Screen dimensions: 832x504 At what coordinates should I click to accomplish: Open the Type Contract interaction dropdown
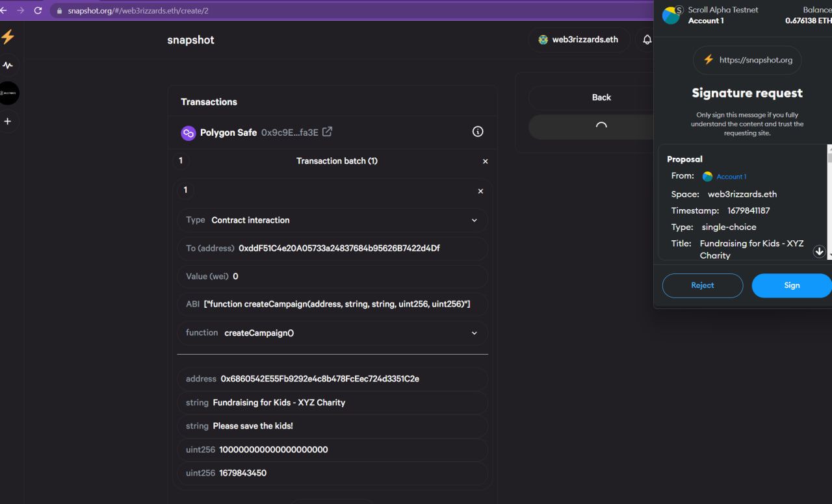coord(332,220)
